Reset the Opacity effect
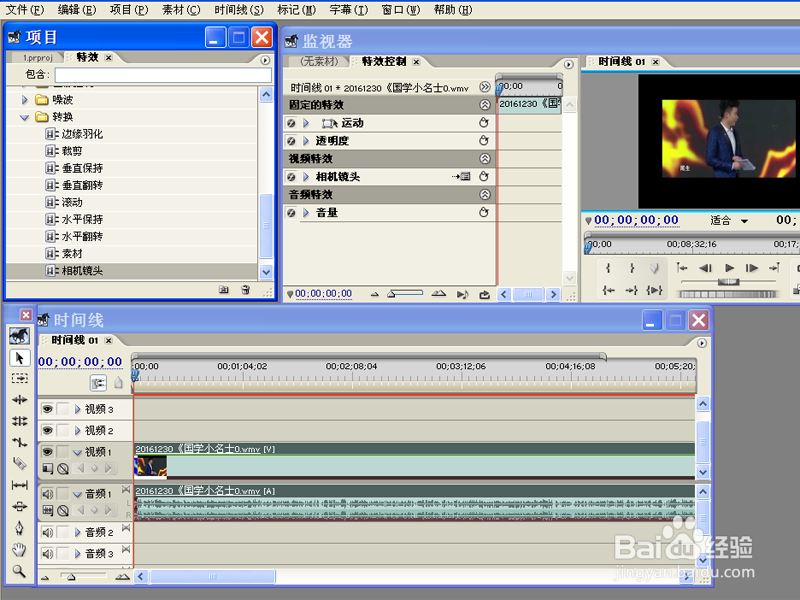 484,140
